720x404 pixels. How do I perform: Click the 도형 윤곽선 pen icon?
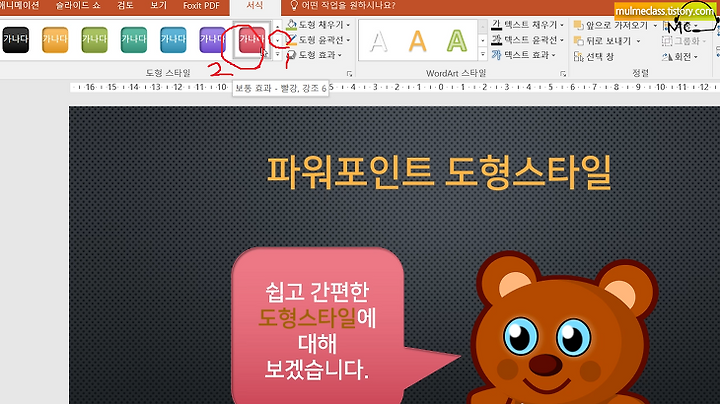pyautogui.click(x=291, y=40)
